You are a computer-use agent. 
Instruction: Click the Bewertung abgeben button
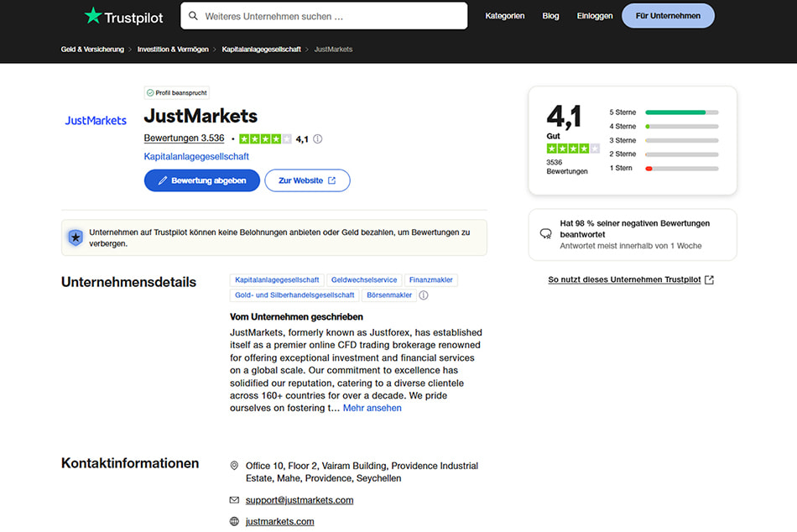[202, 180]
